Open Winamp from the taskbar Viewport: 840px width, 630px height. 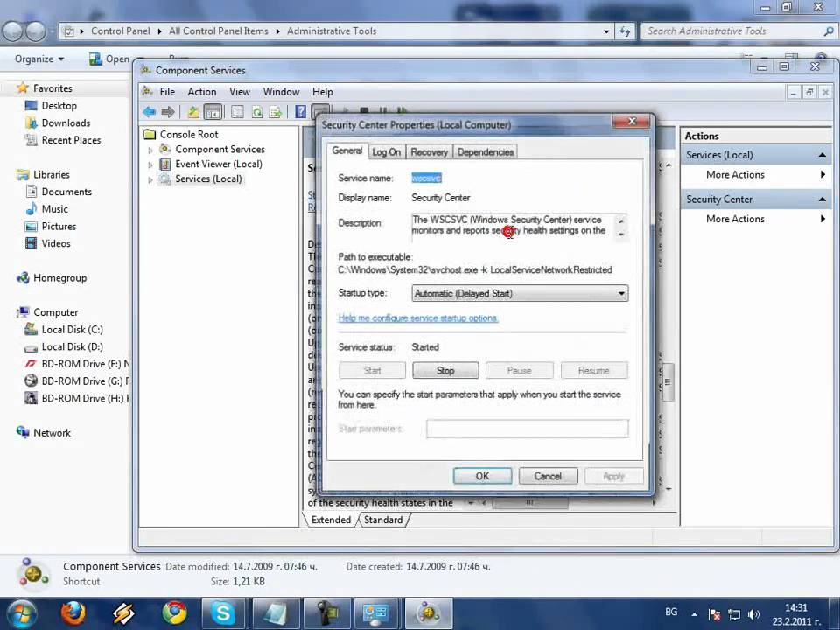tap(123, 612)
